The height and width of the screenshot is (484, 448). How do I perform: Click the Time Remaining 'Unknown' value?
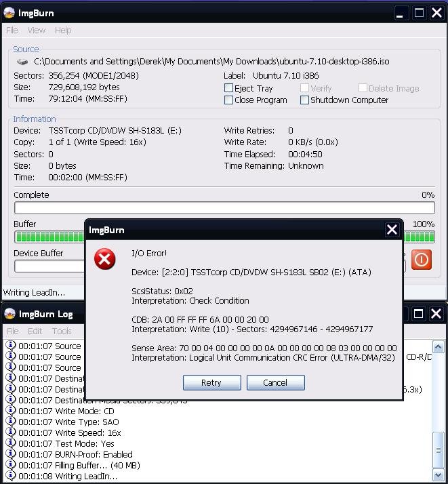pos(306,166)
